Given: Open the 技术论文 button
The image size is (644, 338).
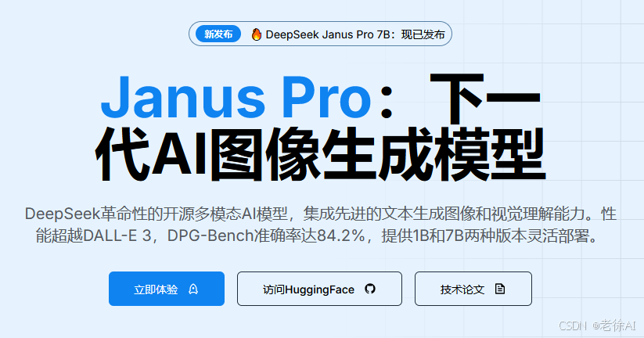Looking at the screenshot, I should (x=473, y=289).
